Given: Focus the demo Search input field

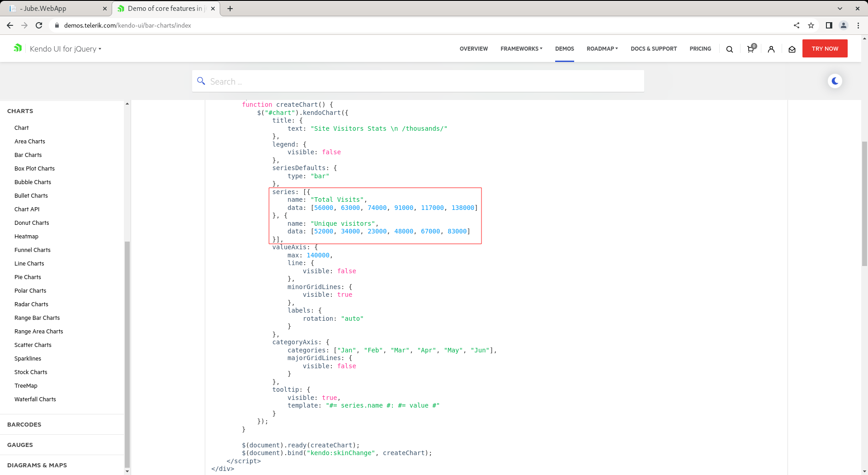Looking at the screenshot, I should (x=418, y=81).
